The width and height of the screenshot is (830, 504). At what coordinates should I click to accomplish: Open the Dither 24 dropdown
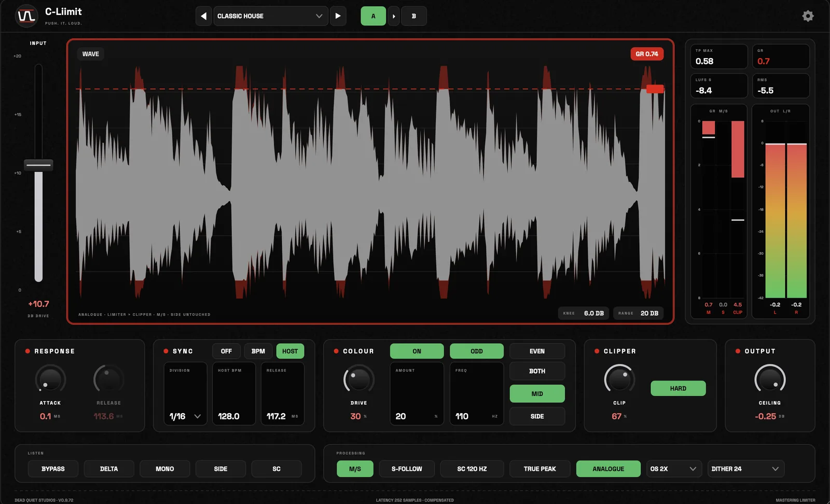click(745, 469)
